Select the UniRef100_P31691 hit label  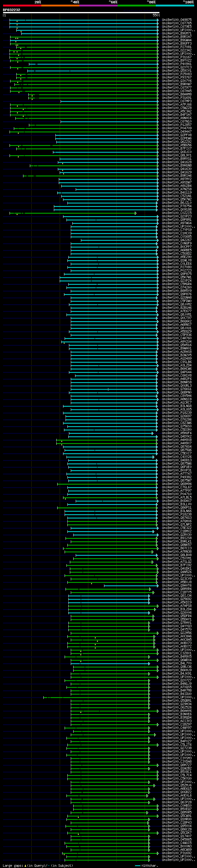[177, 98]
